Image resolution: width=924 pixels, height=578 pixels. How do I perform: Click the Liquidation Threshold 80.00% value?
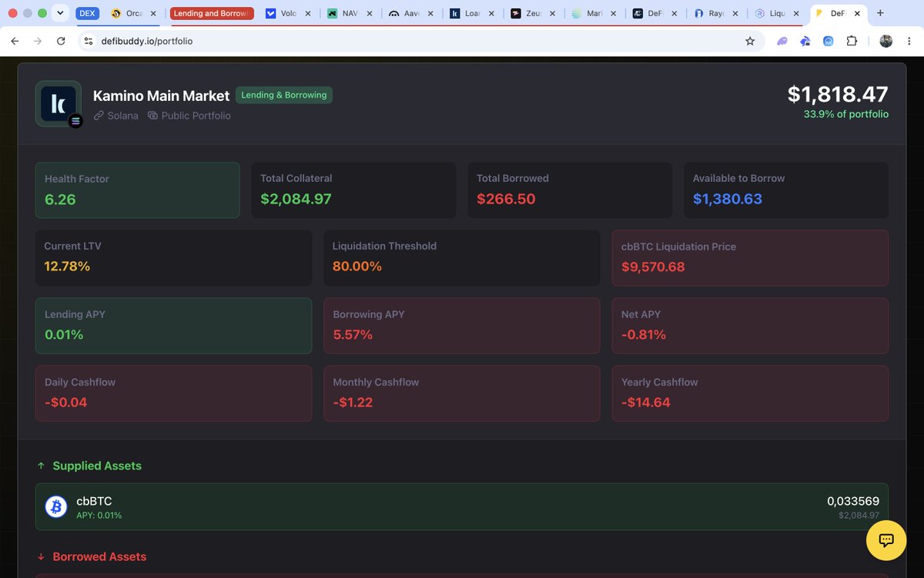(x=357, y=267)
